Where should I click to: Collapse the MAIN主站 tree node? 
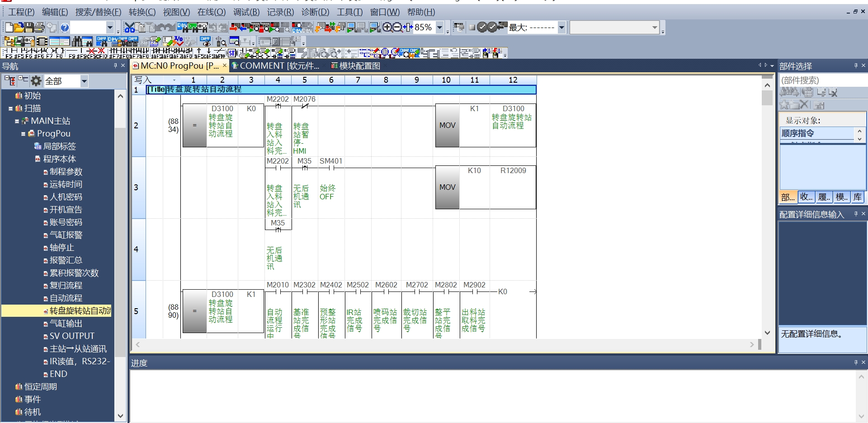17,121
